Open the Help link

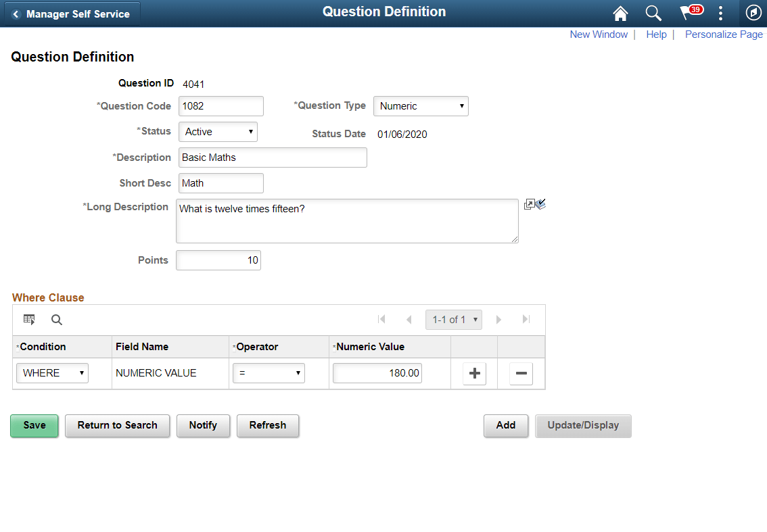[656, 34]
